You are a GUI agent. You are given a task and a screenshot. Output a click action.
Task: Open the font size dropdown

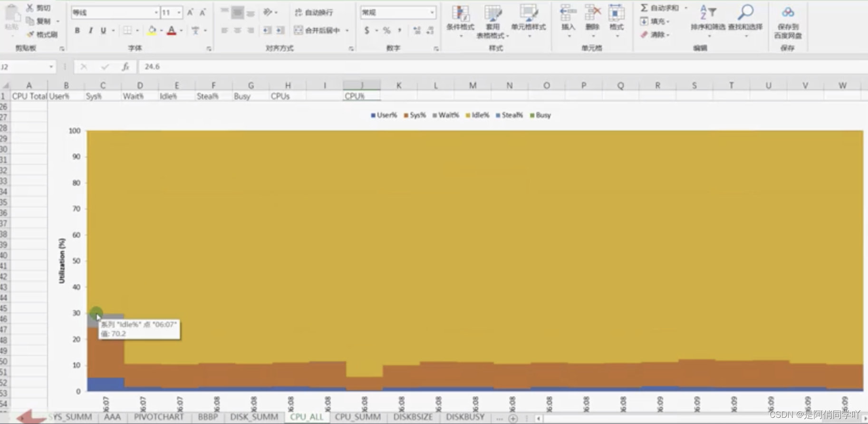(x=179, y=12)
